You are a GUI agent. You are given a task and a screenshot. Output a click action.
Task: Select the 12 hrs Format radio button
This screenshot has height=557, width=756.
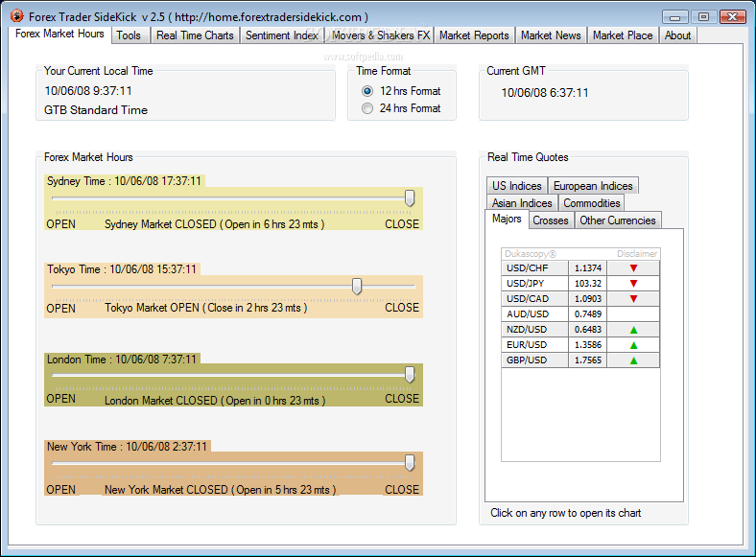click(367, 91)
